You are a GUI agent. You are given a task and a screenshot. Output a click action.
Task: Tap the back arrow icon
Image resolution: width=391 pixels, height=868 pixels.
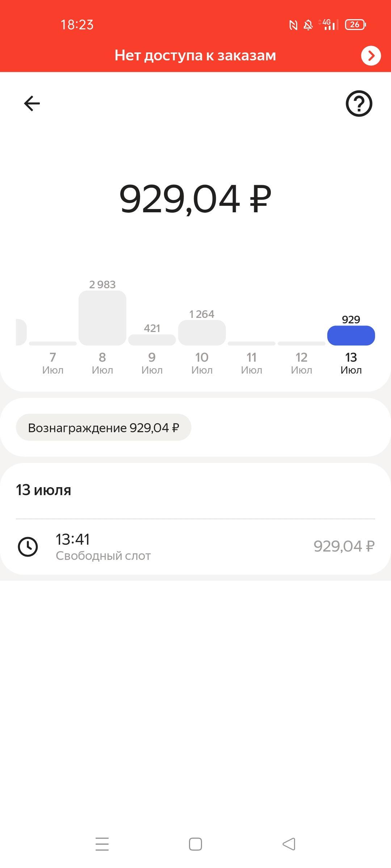[32, 103]
